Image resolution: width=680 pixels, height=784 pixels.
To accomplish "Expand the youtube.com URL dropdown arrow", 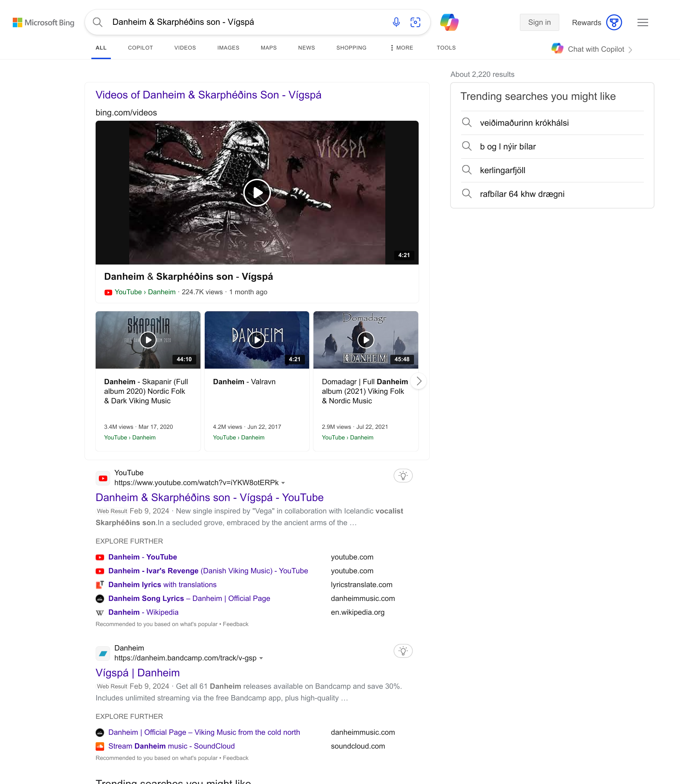I will tap(283, 483).
